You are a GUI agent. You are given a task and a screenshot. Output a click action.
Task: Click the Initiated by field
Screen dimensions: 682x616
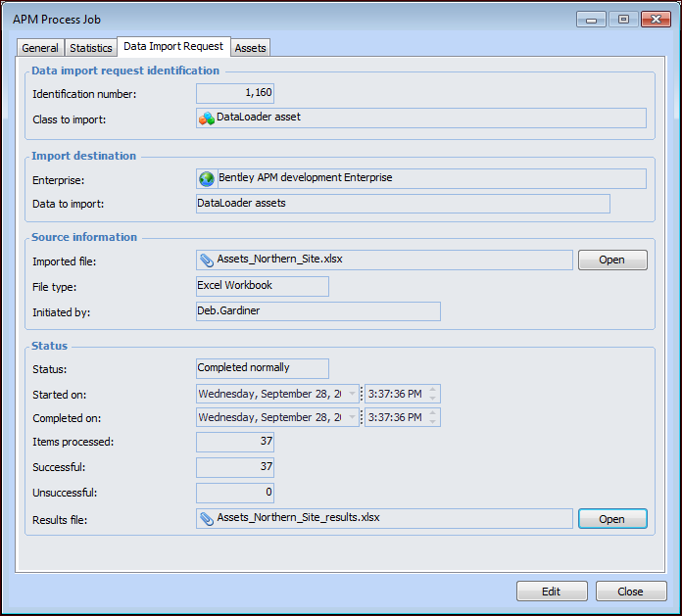[317, 311]
